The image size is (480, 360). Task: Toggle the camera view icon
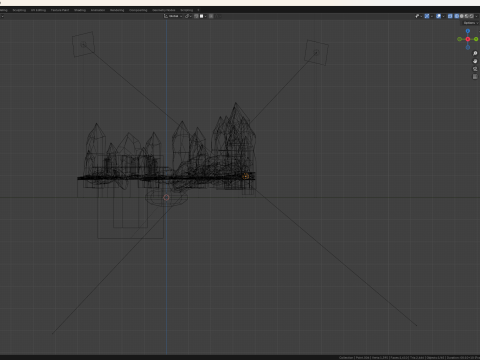click(475, 69)
